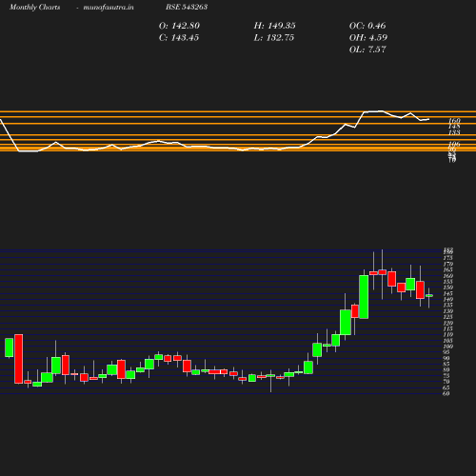Image resolution: width=476 pixels, height=476 pixels.
Task: Select the close value 'C: 143.45'
Action: coord(179,38)
